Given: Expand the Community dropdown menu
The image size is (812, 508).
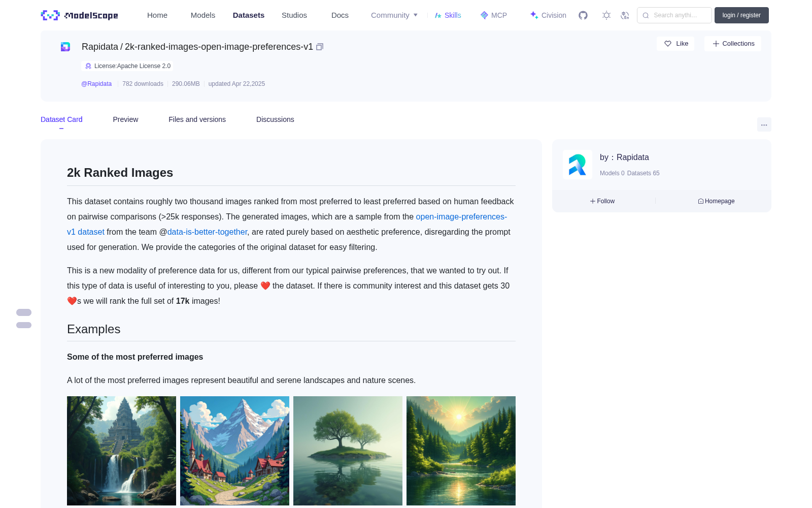Looking at the screenshot, I should pos(394,15).
